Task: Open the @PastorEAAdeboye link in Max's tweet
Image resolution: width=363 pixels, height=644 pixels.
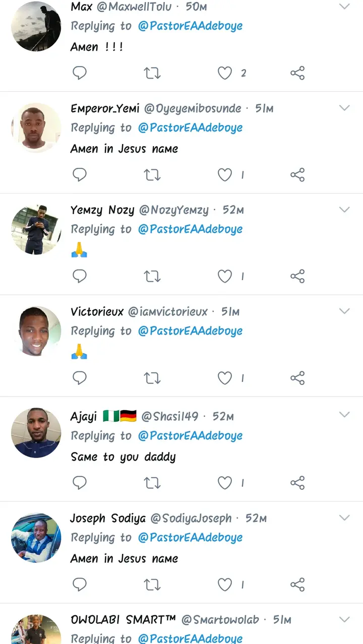Action: pyautogui.click(x=190, y=26)
